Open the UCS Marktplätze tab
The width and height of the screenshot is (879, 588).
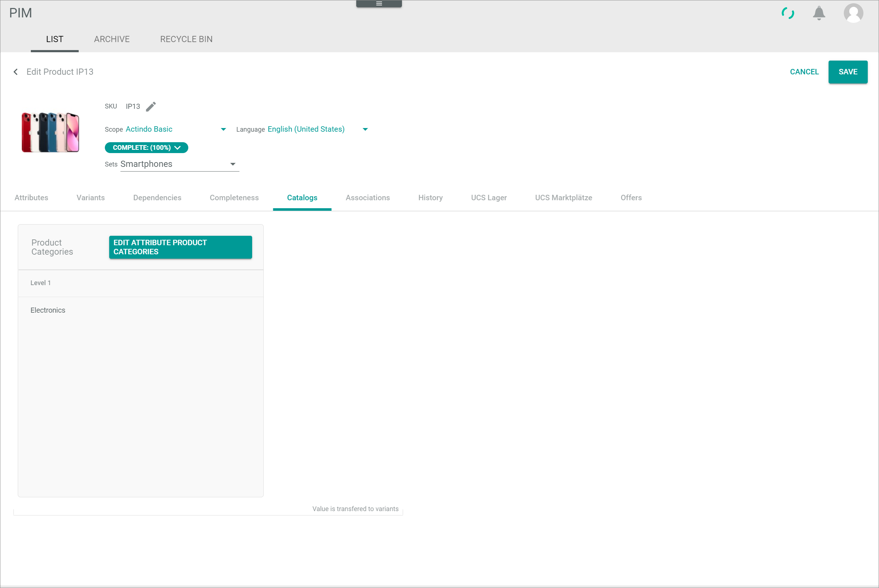563,198
